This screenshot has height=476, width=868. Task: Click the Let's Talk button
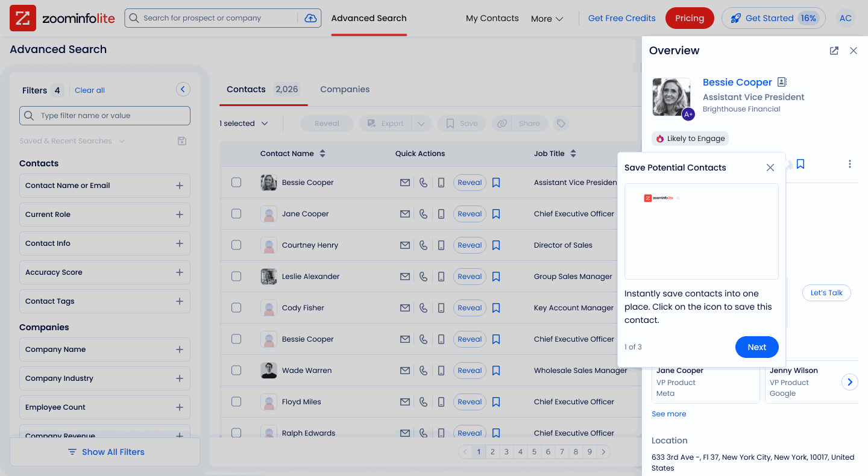click(826, 293)
